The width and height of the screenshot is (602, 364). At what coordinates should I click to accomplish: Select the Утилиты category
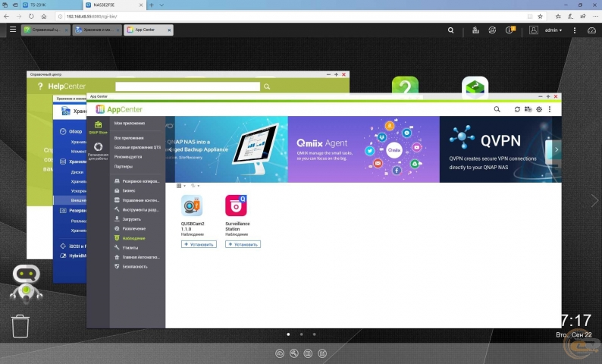130,248
